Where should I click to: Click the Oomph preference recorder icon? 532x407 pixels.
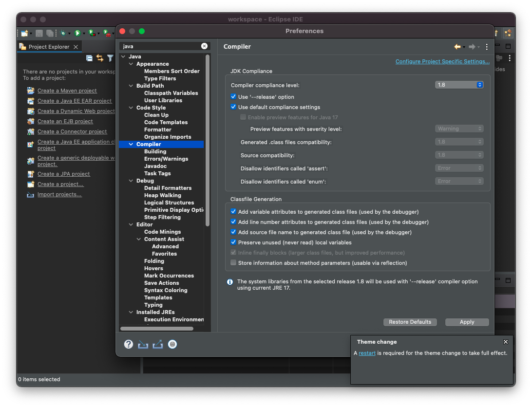click(172, 345)
